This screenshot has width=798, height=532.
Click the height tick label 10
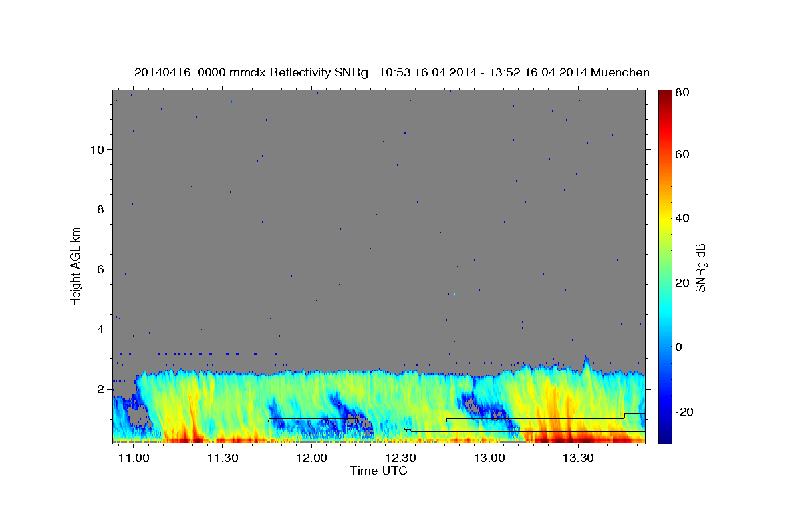(98, 149)
